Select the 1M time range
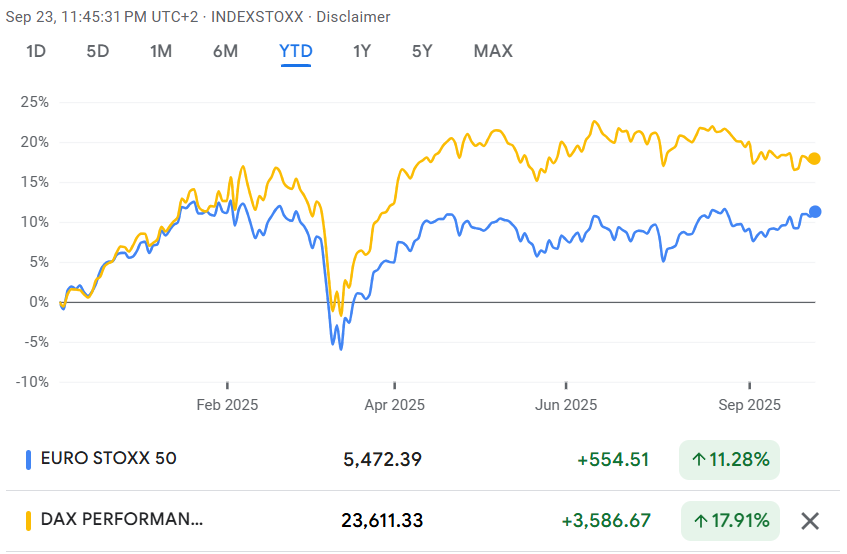Screen dimensions: 847x554 click(160, 51)
